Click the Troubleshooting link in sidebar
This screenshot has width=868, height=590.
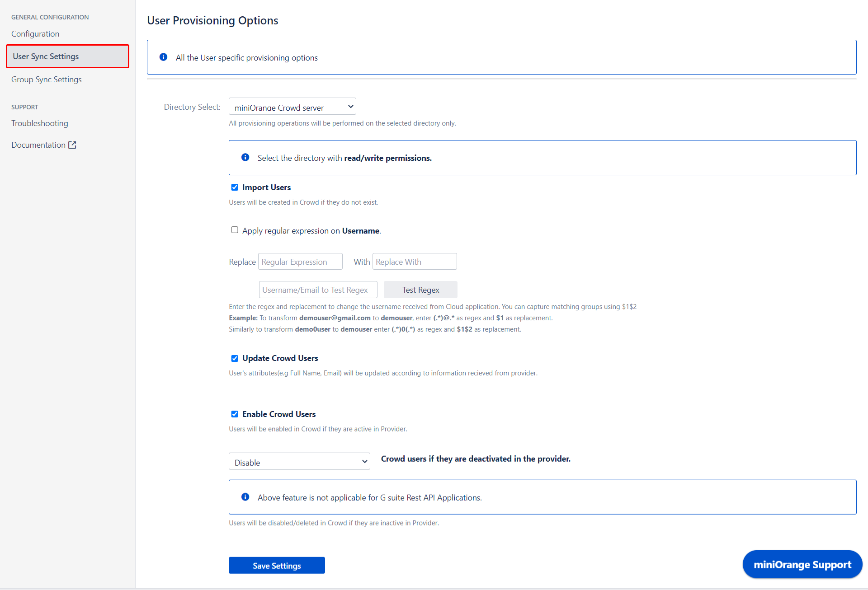[40, 122]
